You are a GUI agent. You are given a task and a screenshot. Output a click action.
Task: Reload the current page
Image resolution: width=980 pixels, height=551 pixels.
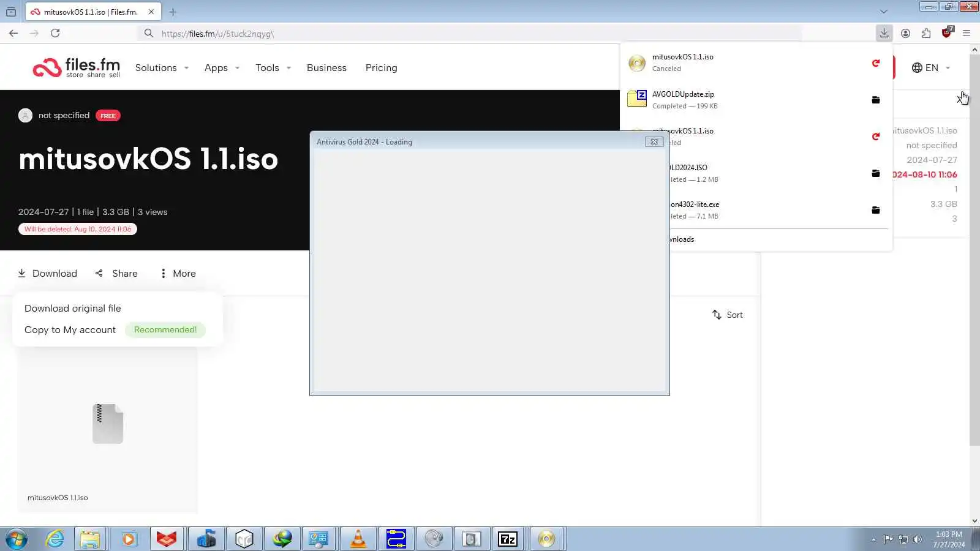pos(55,33)
